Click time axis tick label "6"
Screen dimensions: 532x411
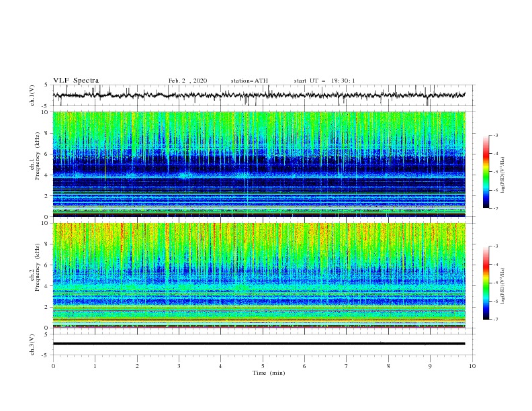(304, 366)
